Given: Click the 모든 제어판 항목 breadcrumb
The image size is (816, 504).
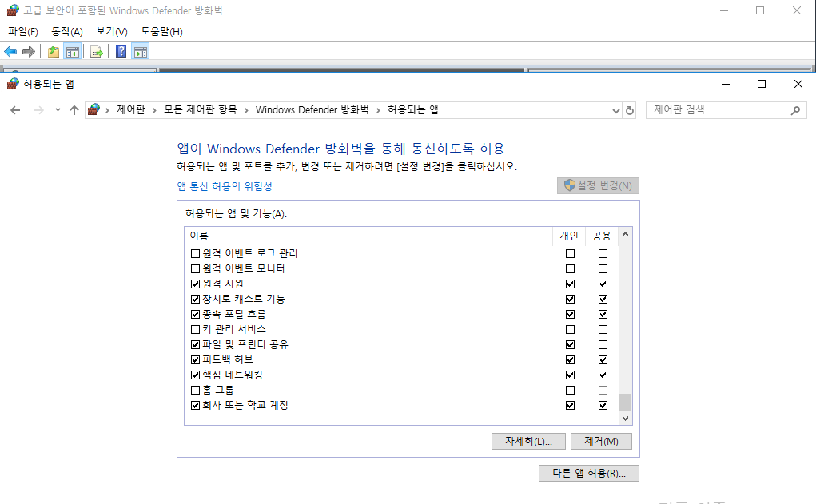Looking at the screenshot, I should (201, 109).
